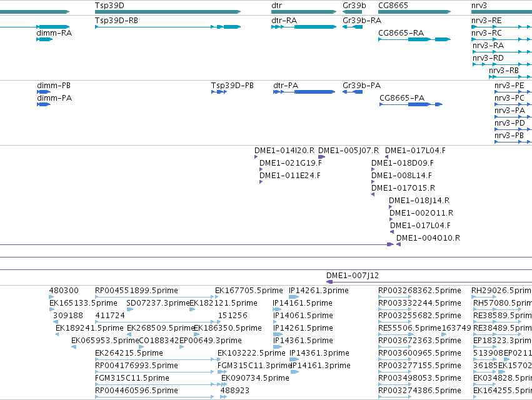Select the Tsp39D gene bar
This screenshot has height=400, width=532.
click(168, 12)
